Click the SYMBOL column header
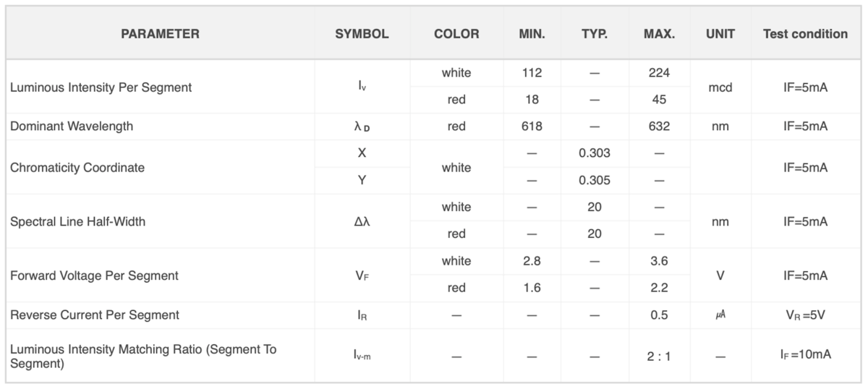868x389 pixels. pyautogui.click(x=362, y=34)
